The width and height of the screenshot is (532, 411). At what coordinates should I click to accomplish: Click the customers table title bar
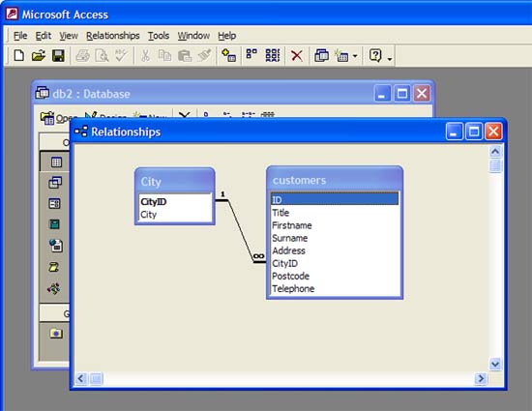pos(335,179)
